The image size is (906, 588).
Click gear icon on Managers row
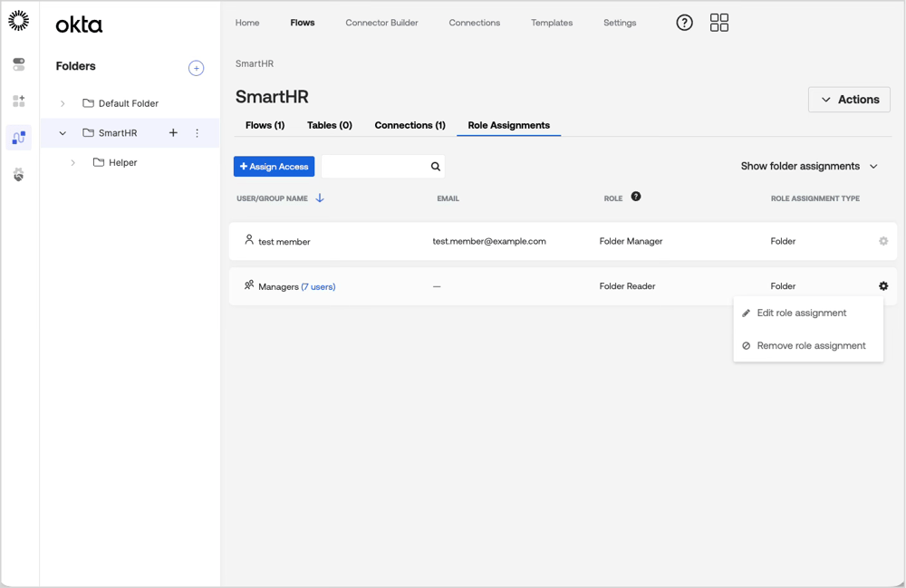882,286
